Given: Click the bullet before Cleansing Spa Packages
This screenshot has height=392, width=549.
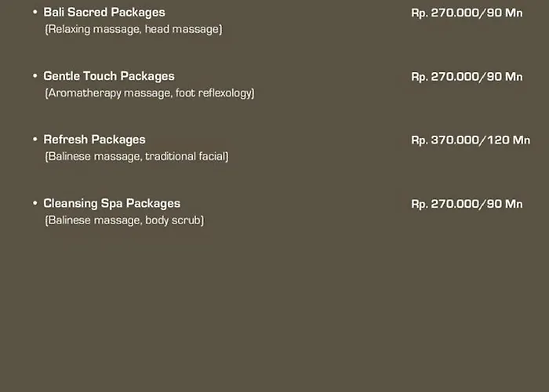Looking at the screenshot, I should (35, 203).
